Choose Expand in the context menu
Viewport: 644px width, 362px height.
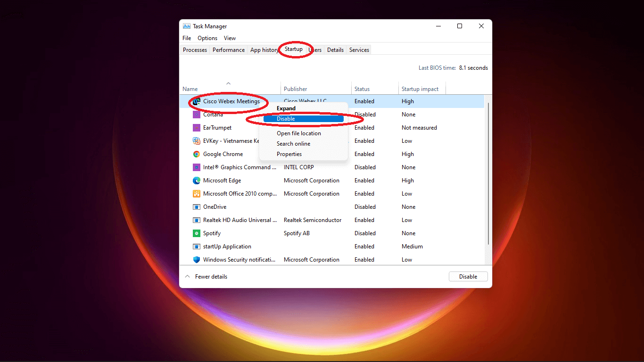tap(304, 108)
